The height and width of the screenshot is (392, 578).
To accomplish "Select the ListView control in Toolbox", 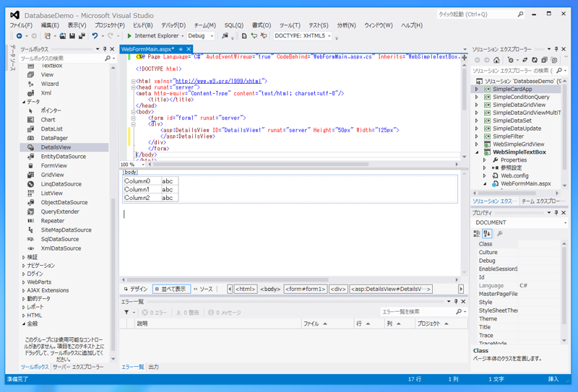I will click(64, 193).
